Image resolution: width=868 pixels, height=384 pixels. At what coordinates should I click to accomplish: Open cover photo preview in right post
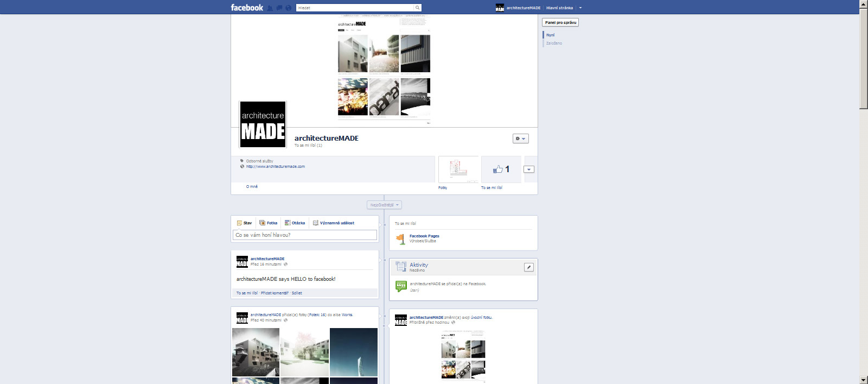point(463,355)
